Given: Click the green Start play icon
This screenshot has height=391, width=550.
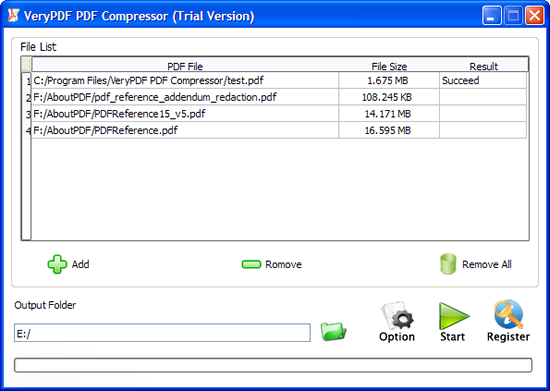Looking at the screenshot, I should point(453,316).
